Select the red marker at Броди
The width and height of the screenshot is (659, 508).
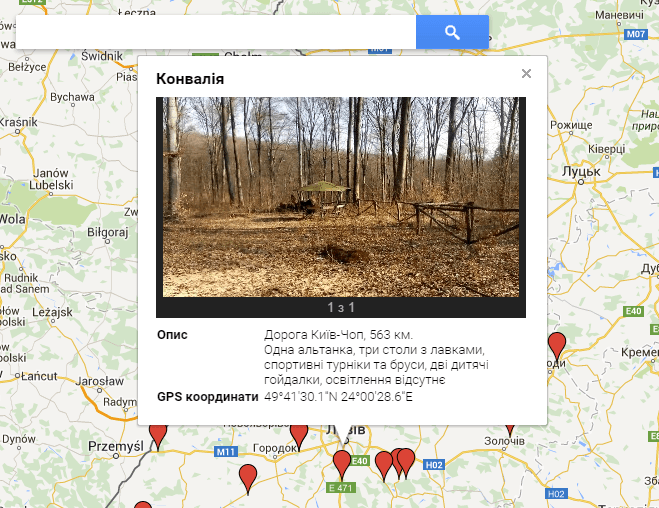557,346
